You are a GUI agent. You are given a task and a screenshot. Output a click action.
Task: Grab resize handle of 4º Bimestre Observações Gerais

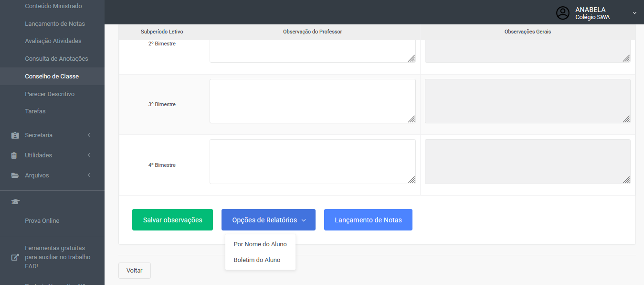click(626, 180)
